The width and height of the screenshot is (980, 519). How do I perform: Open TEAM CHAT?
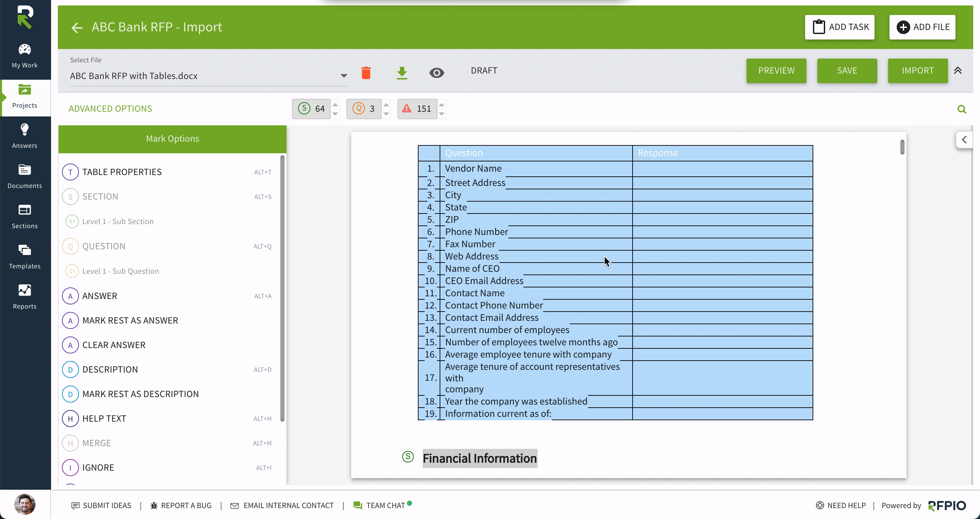[382, 505]
